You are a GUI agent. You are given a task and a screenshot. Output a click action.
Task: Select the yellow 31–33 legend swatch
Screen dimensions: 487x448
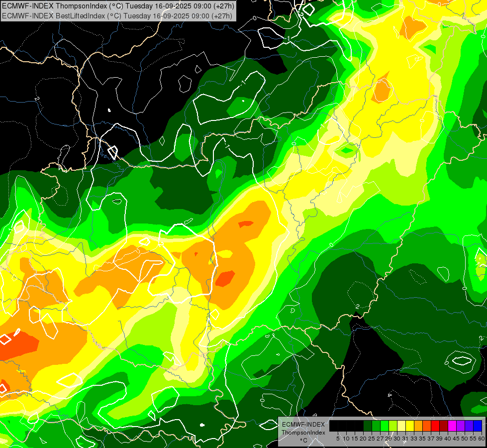(x=410, y=426)
